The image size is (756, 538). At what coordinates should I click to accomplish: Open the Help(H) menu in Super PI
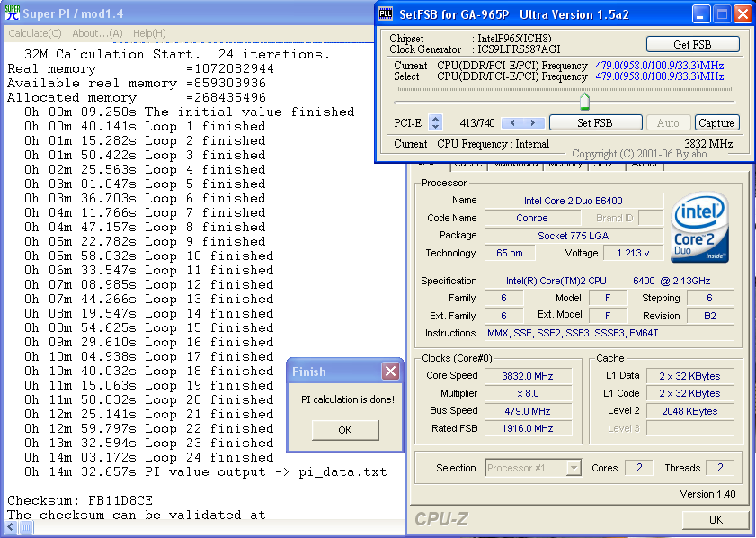point(149,33)
